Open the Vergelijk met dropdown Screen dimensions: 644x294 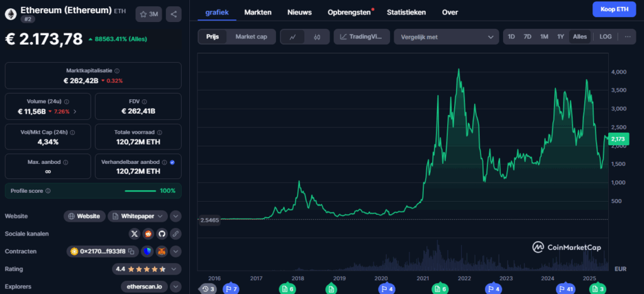(447, 37)
